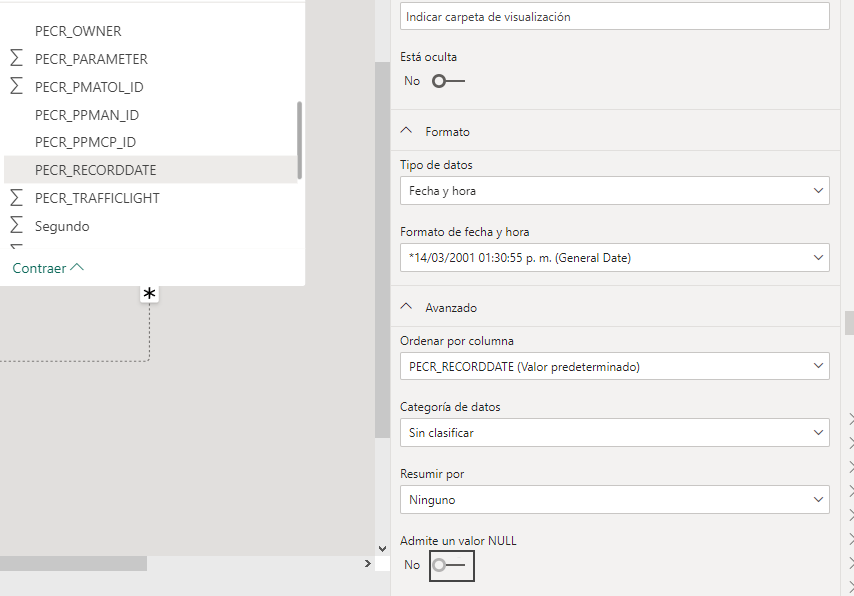Click the properties pane scrollbar thumb
854x596 pixels.
coord(849,323)
